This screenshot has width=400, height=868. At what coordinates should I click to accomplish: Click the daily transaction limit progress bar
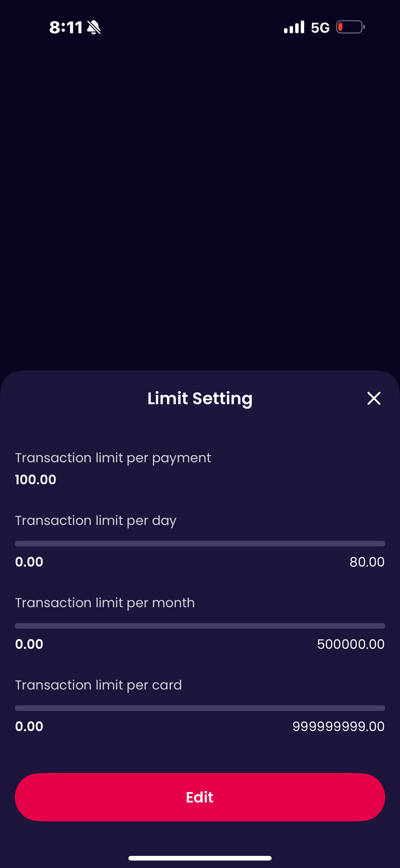(200, 544)
